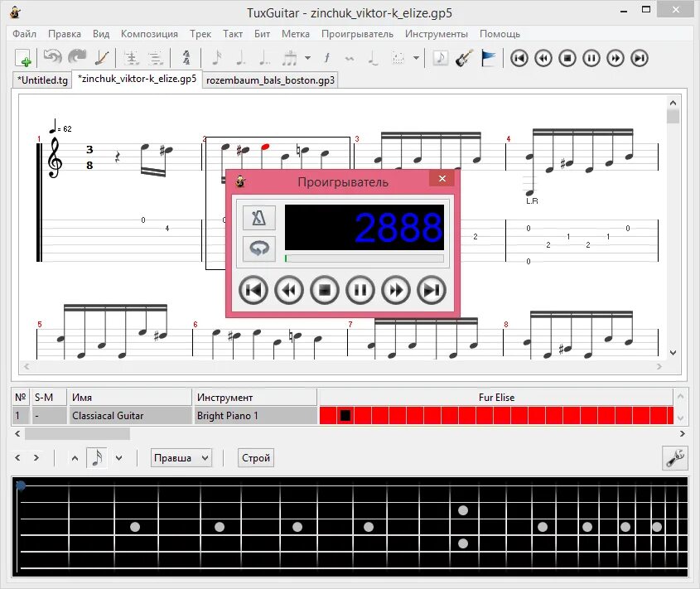
Task: Jump to last measure in main toolbar
Action: [640, 58]
